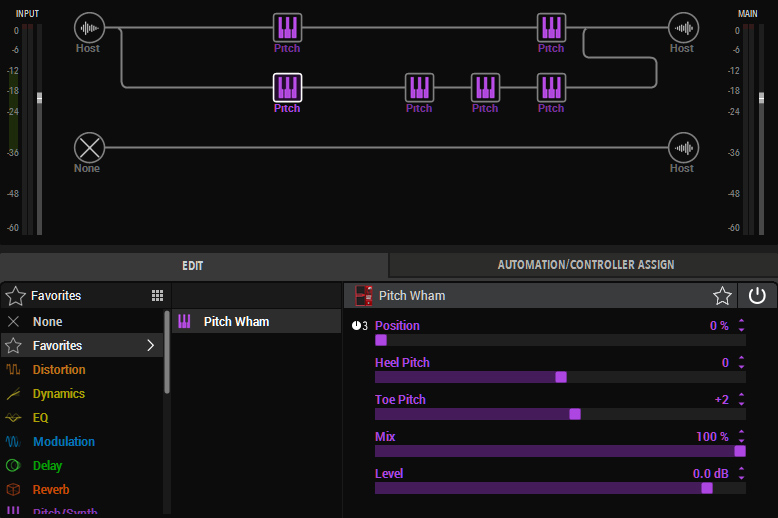Click the Host input block icon
The width and height of the screenshot is (778, 518).
(x=89, y=27)
